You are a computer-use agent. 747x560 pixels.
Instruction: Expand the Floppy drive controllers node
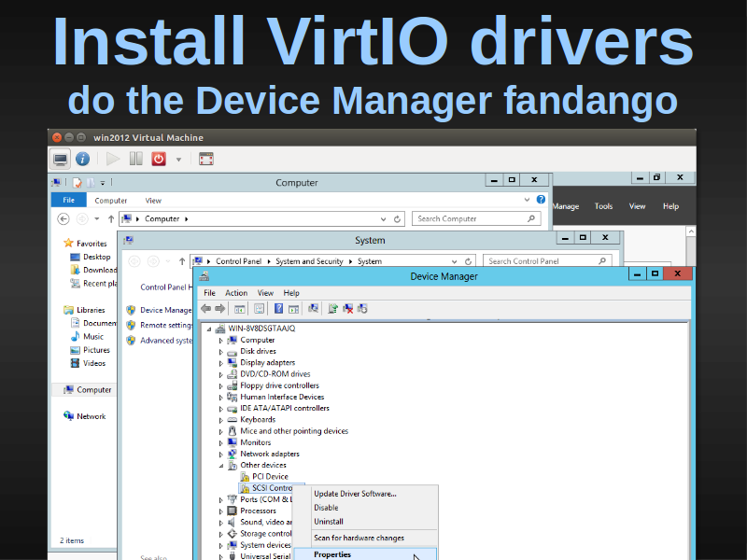[x=220, y=386]
